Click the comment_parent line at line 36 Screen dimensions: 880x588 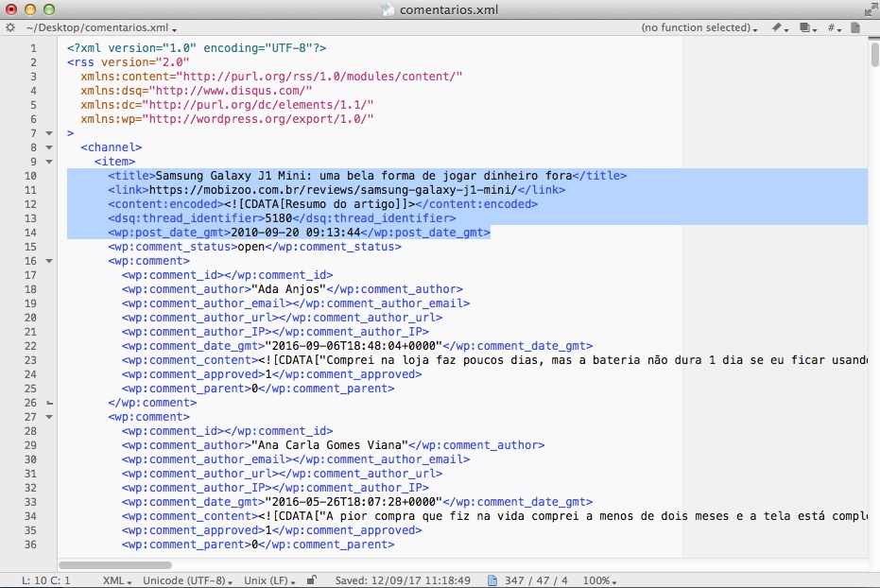tap(258, 545)
